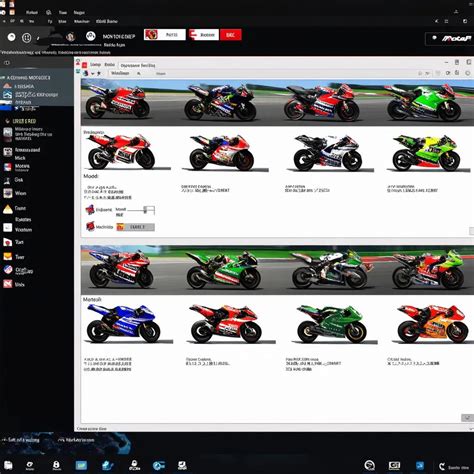Click the red emblem icon beside the slider row

click(90, 210)
